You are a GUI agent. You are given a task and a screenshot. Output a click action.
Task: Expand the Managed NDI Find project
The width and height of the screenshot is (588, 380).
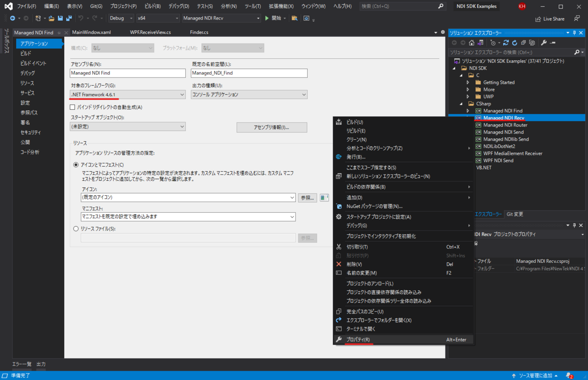[468, 111]
